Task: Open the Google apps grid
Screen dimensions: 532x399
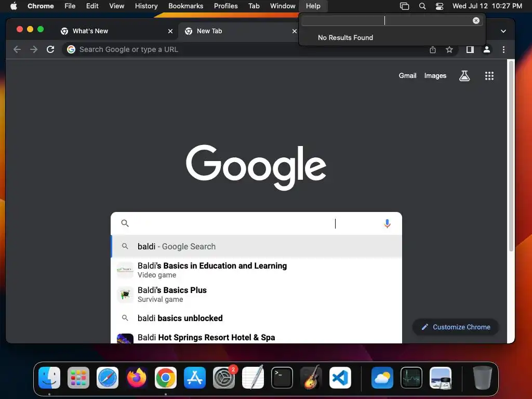Action: coord(489,76)
